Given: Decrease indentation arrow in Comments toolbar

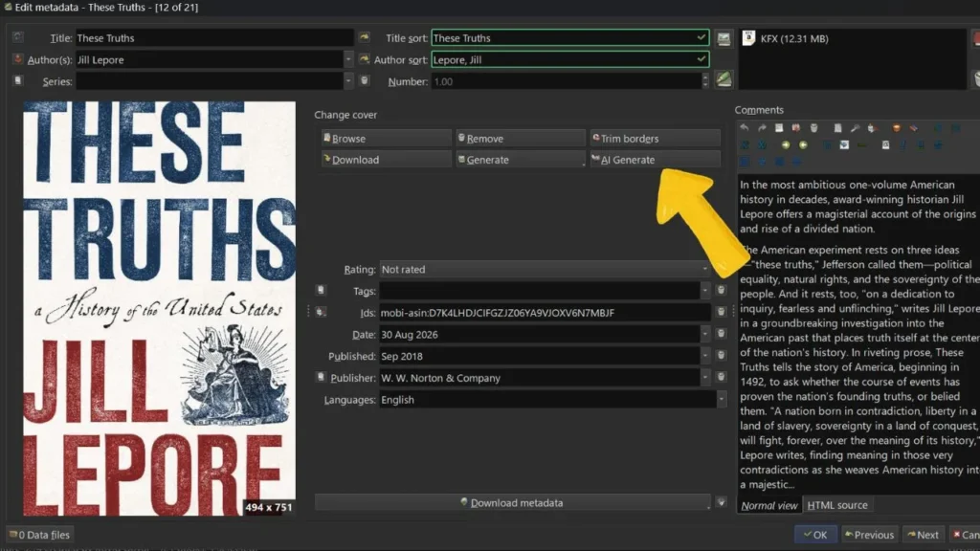Looking at the screenshot, I should [803, 145].
